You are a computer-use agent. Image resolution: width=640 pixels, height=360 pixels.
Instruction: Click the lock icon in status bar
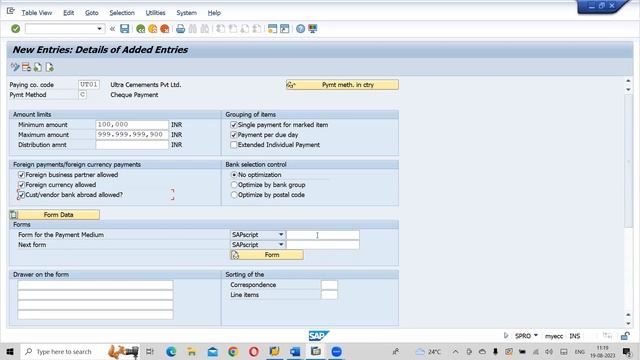click(x=624, y=336)
